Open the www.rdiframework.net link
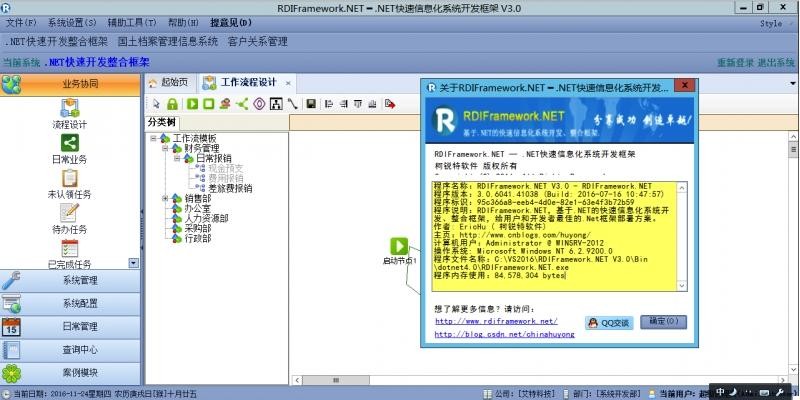Image resolution: width=800 pixels, height=400 pixels. click(x=496, y=321)
